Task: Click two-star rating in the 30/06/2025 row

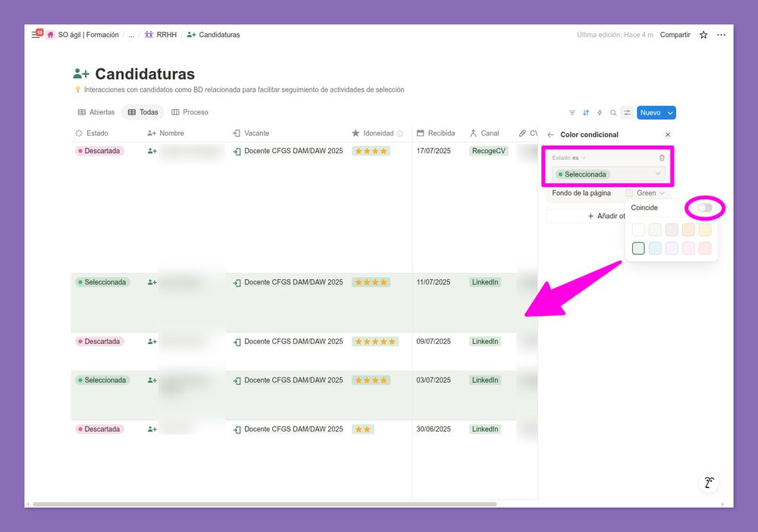Action: 362,429
